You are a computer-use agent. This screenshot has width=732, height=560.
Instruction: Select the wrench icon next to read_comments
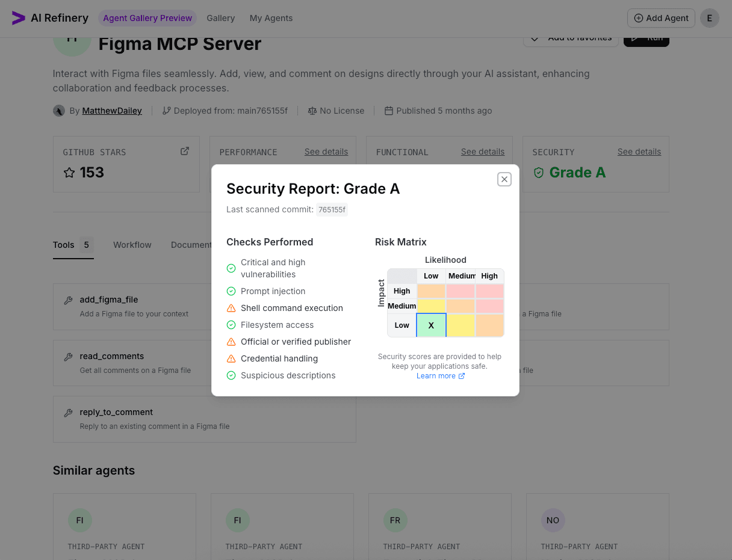67,355
